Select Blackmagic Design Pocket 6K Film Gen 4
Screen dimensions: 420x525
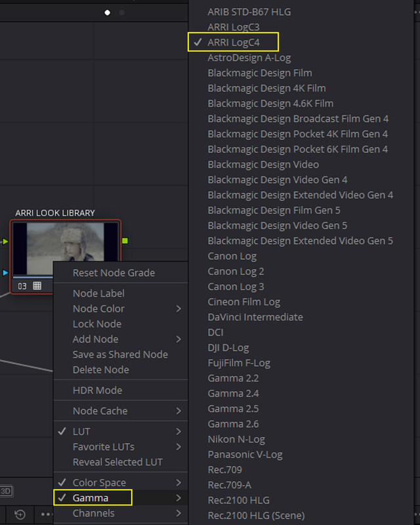pyautogui.click(x=297, y=150)
